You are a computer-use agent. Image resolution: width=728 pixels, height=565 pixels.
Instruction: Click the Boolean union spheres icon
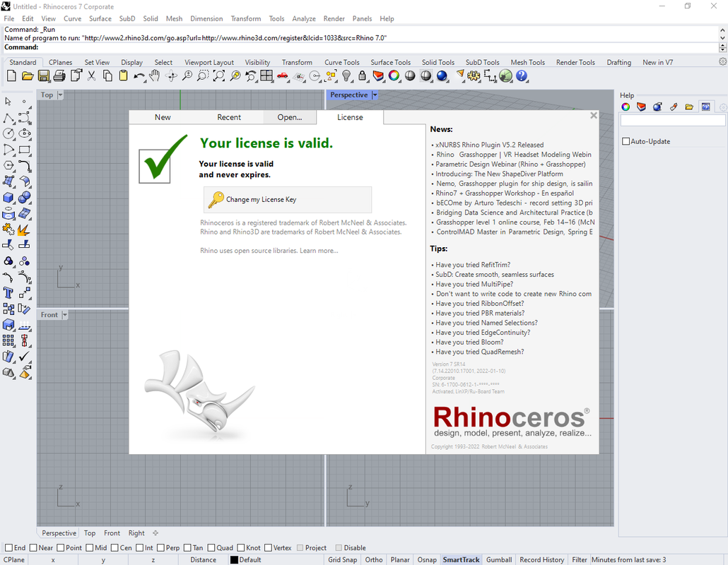pyautogui.click(x=24, y=198)
